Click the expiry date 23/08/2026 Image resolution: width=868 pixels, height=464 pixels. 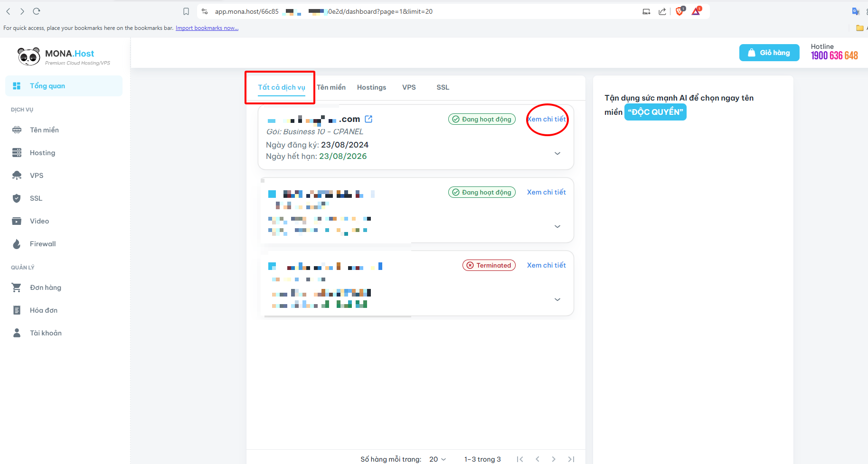pos(343,156)
